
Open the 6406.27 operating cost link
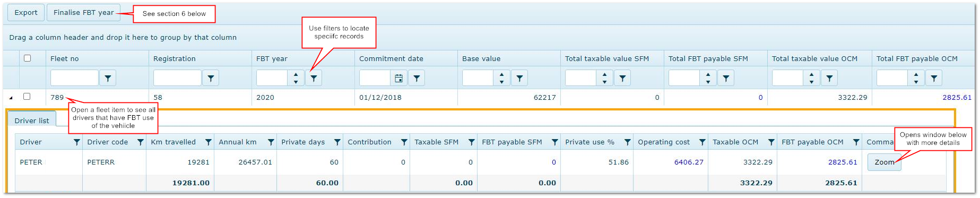(689, 162)
